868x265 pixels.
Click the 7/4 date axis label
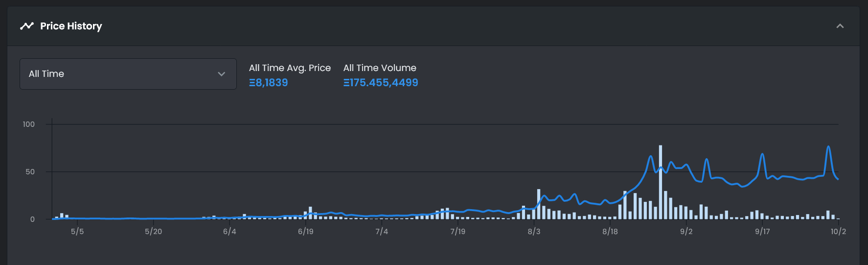382,231
